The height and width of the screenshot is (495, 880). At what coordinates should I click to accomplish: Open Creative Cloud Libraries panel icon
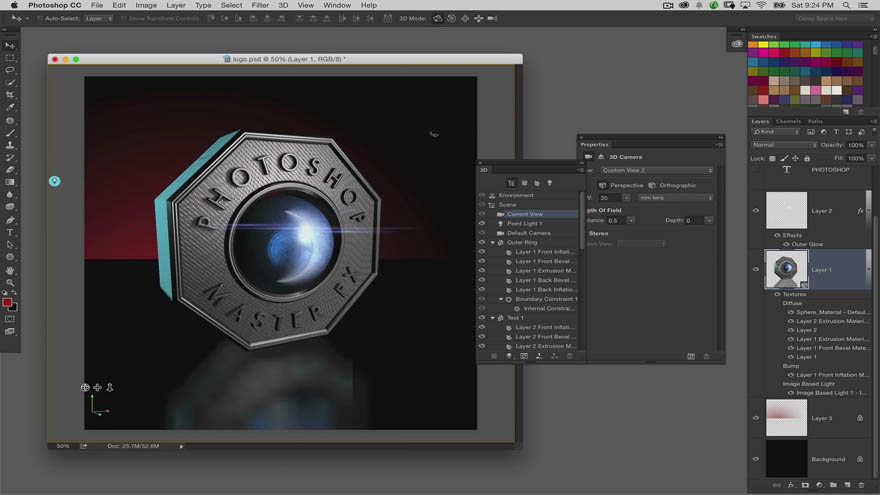pyautogui.click(x=737, y=44)
